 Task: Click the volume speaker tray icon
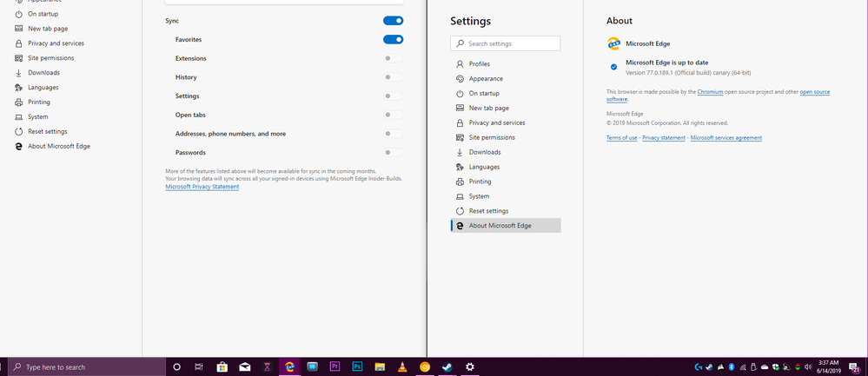808,366
